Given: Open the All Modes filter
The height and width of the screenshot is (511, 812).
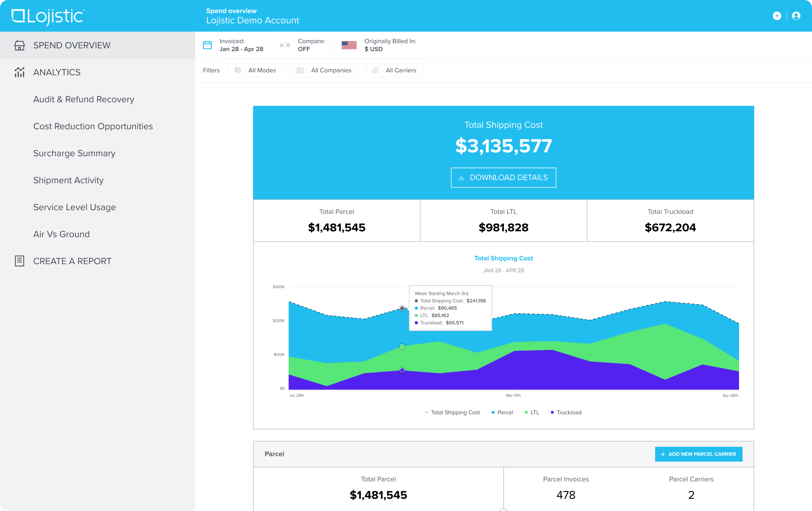Looking at the screenshot, I should pos(255,70).
